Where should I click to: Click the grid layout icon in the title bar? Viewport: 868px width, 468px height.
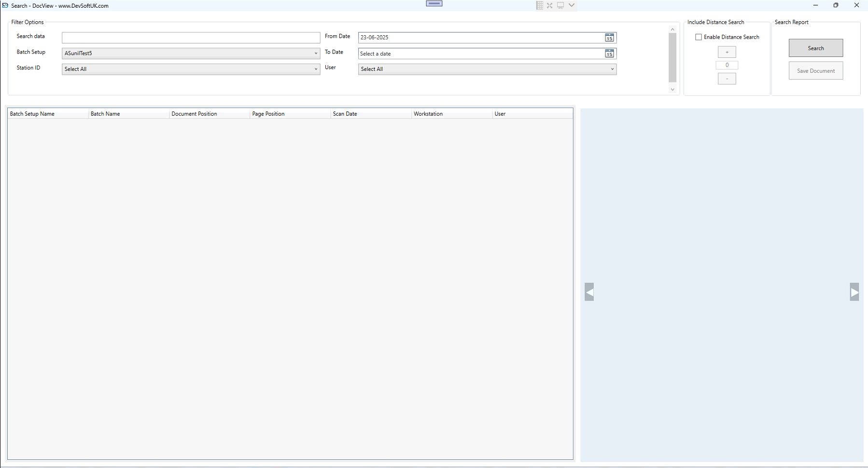pyautogui.click(x=539, y=5)
